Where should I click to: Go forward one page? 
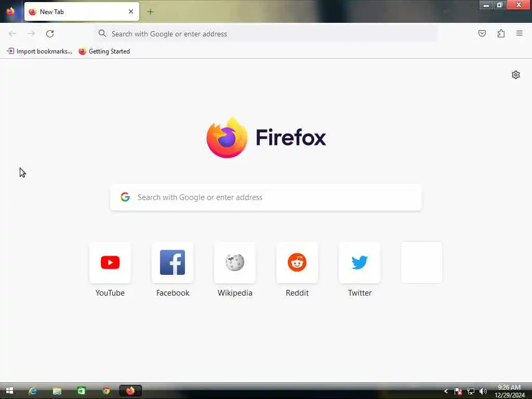click(x=31, y=34)
